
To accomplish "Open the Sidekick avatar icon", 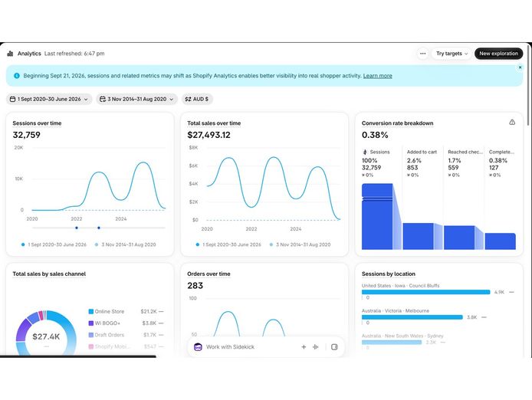I will [198, 346].
